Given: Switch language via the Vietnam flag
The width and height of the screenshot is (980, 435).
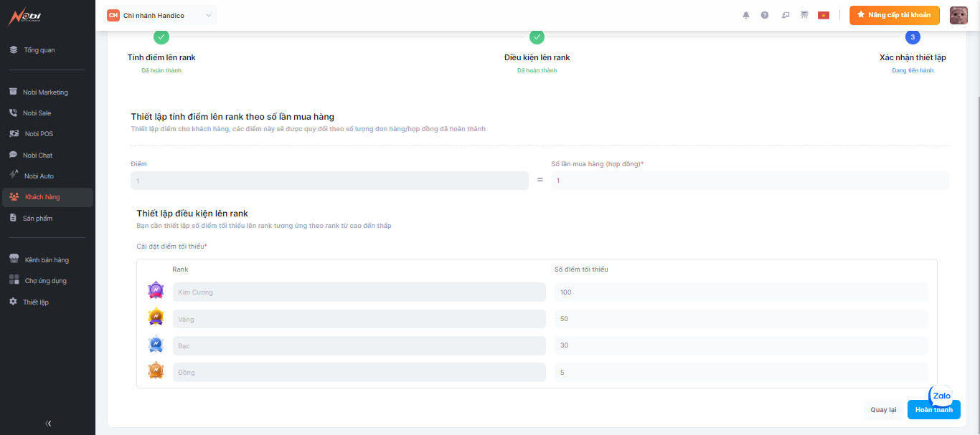Looking at the screenshot, I should 823,15.
